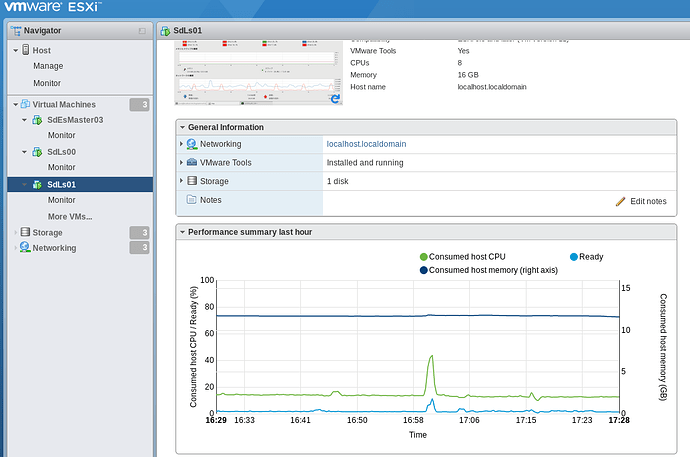Screen dimensions: 690x457
Task: Click the Host name value localhost.localdomain
Action: click(492, 87)
